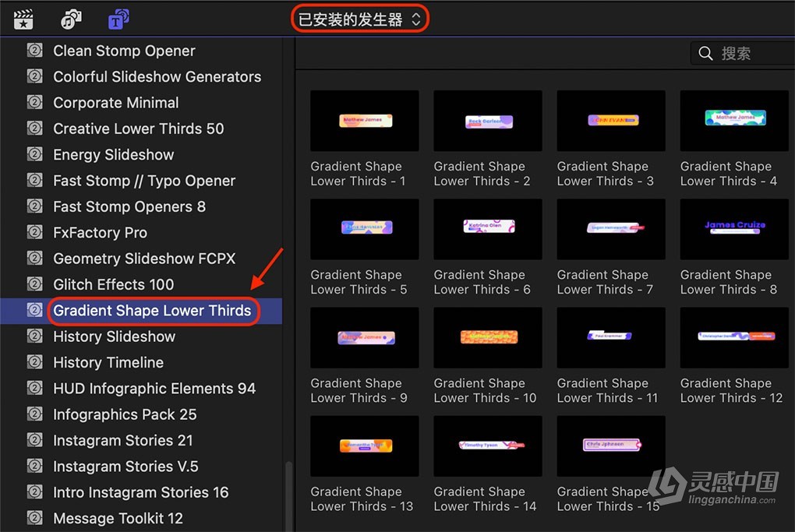Click the icon beside Energy Slideshow
The image size is (795, 532).
[34, 154]
